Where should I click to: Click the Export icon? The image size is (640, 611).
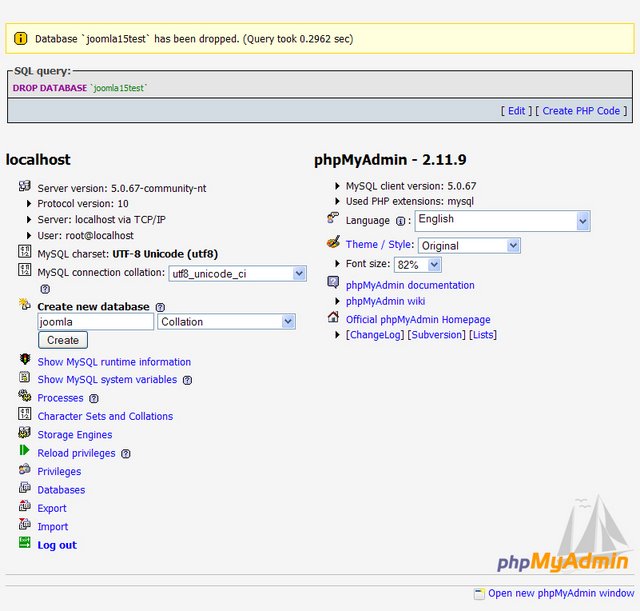pos(24,505)
